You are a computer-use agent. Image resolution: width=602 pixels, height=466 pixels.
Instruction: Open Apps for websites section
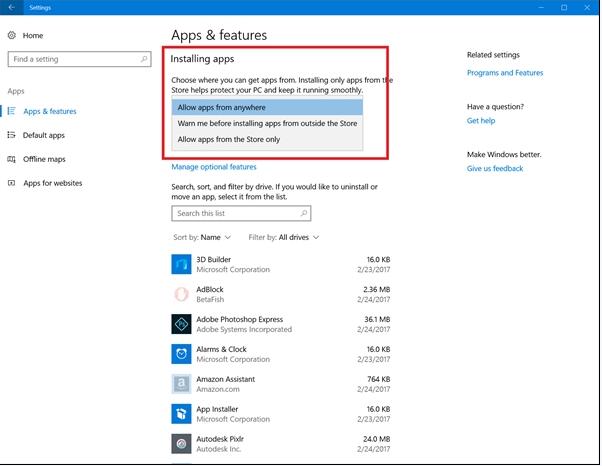(53, 183)
